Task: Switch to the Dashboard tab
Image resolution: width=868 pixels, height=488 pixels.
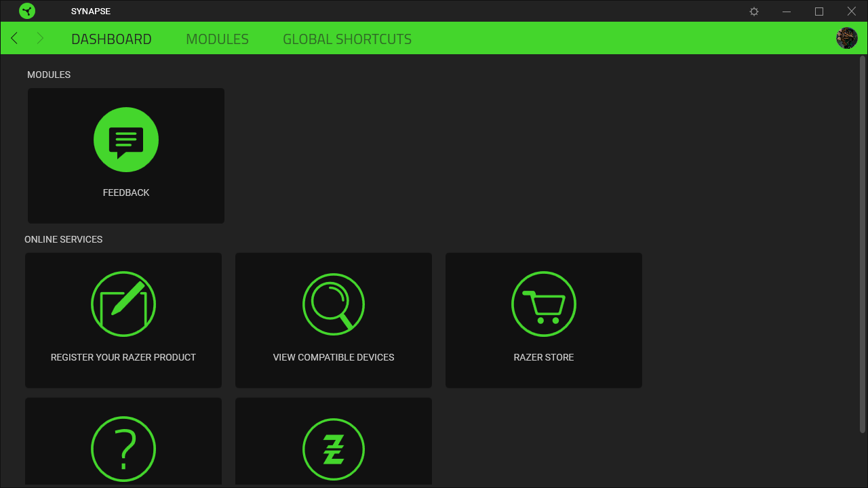Action: (x=111, y=39)
